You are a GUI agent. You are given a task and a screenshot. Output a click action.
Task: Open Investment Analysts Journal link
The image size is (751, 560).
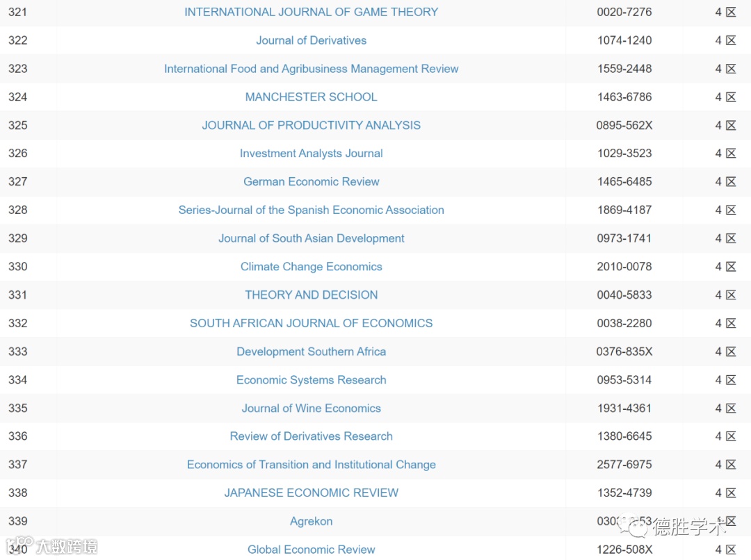[312, 153]
